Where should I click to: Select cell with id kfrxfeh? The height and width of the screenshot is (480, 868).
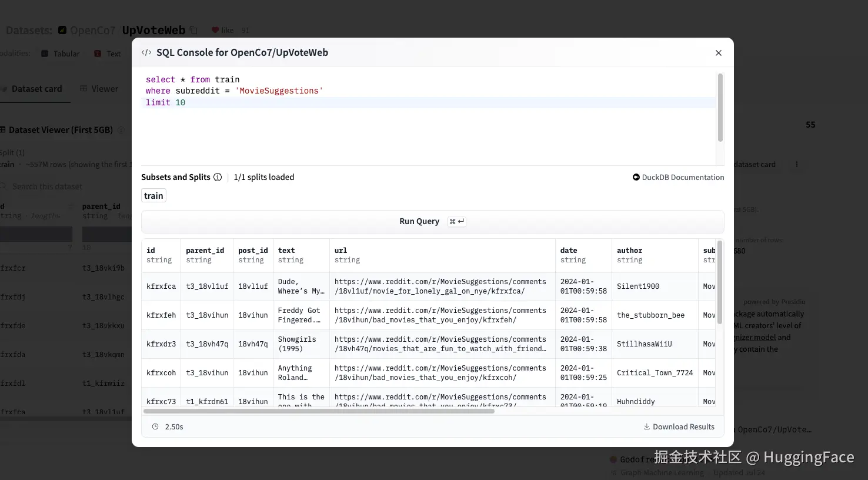(x=161, y=315)
